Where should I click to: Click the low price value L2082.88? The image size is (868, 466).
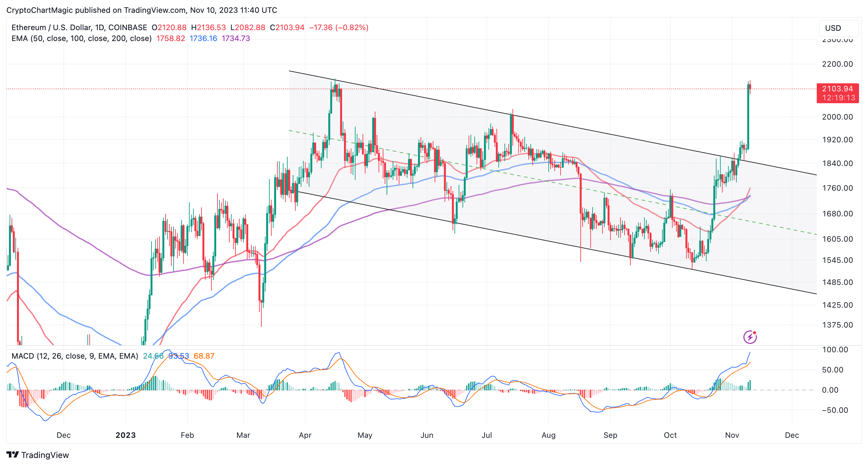248,28
